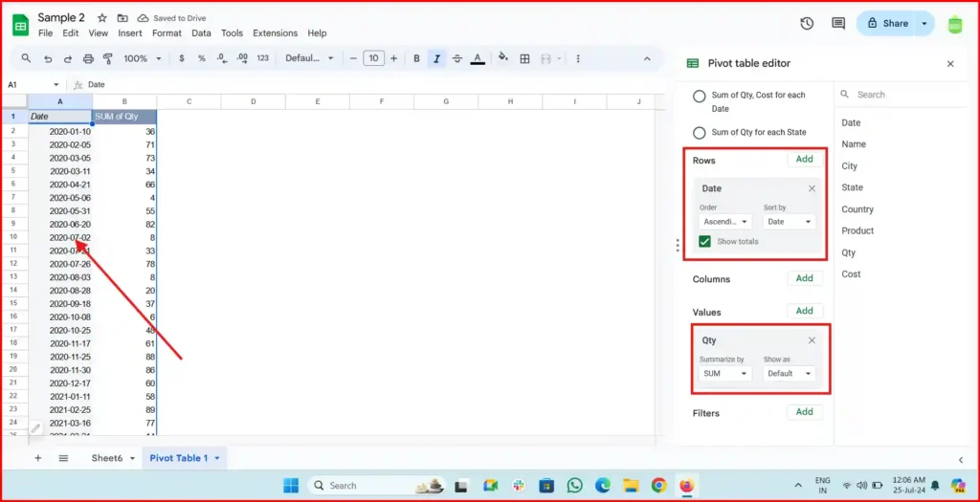Open more number formats 123
The height and width of the screenshot is (502, 980).
click(263, 58)
